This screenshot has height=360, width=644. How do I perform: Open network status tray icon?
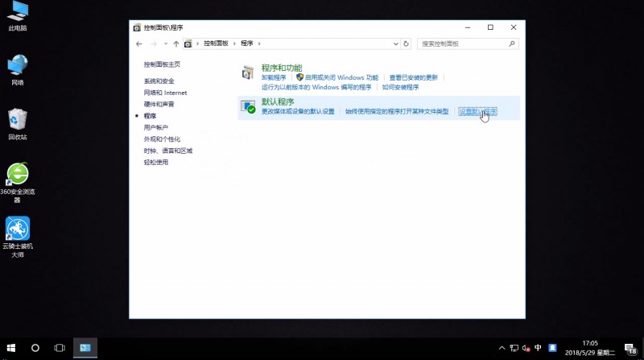(x=514, y=348)
